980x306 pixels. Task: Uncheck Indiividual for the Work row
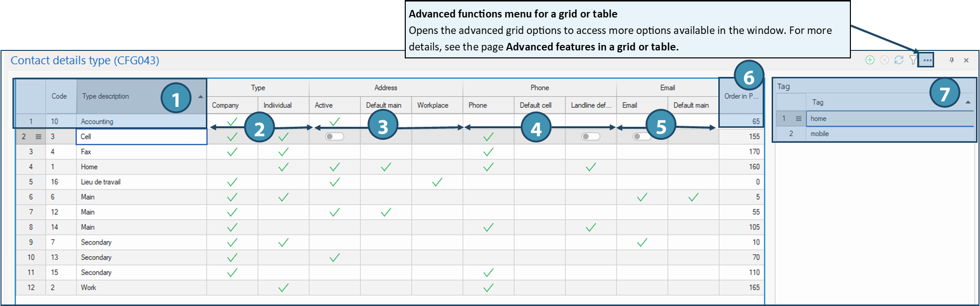[x=283, y=288]
